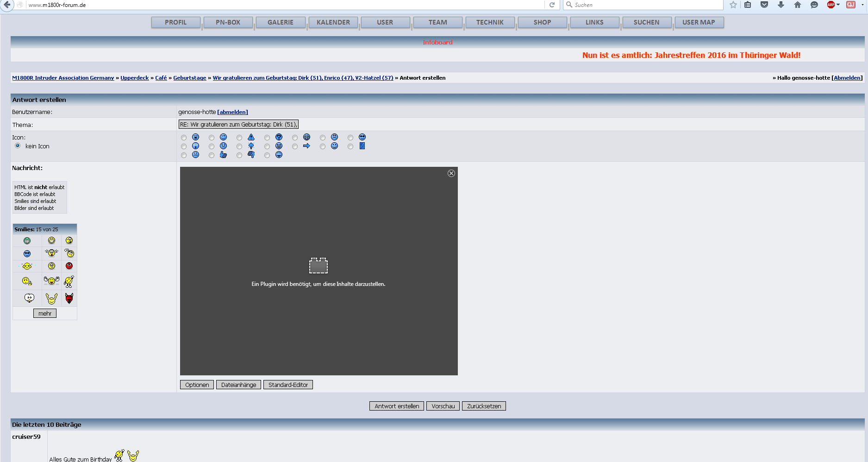
Task: Open the bookmarks list icon
Action: pos(748,5)
